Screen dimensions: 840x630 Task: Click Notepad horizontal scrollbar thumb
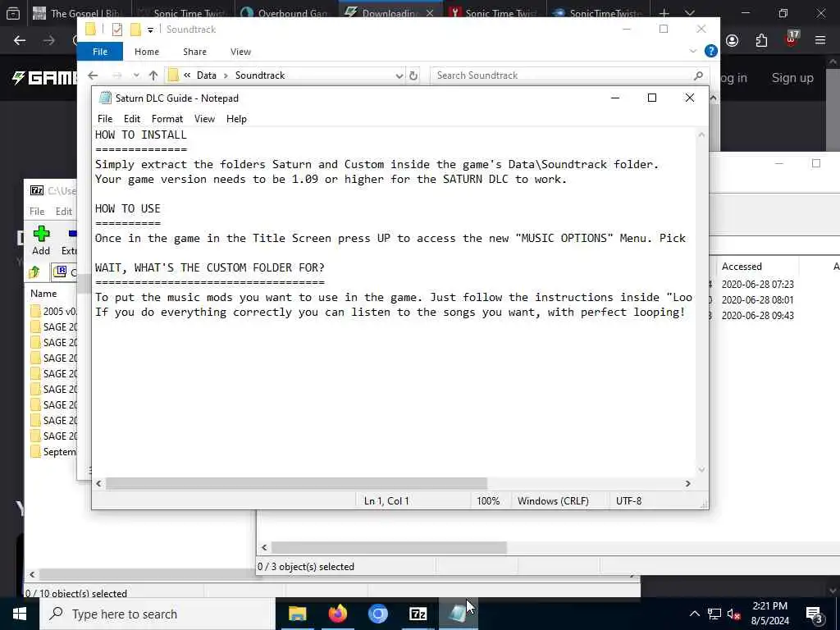point(296,483)
